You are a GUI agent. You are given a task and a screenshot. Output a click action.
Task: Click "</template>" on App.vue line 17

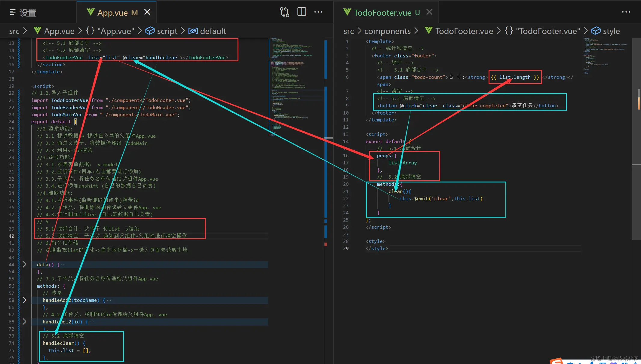pyautogui.click(x=47, y=72)
